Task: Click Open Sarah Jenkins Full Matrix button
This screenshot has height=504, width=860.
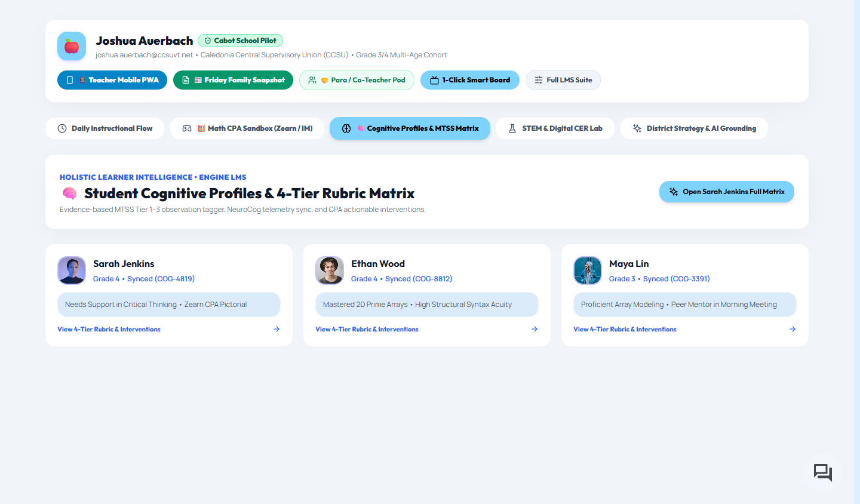Action: tap(727, 192)
